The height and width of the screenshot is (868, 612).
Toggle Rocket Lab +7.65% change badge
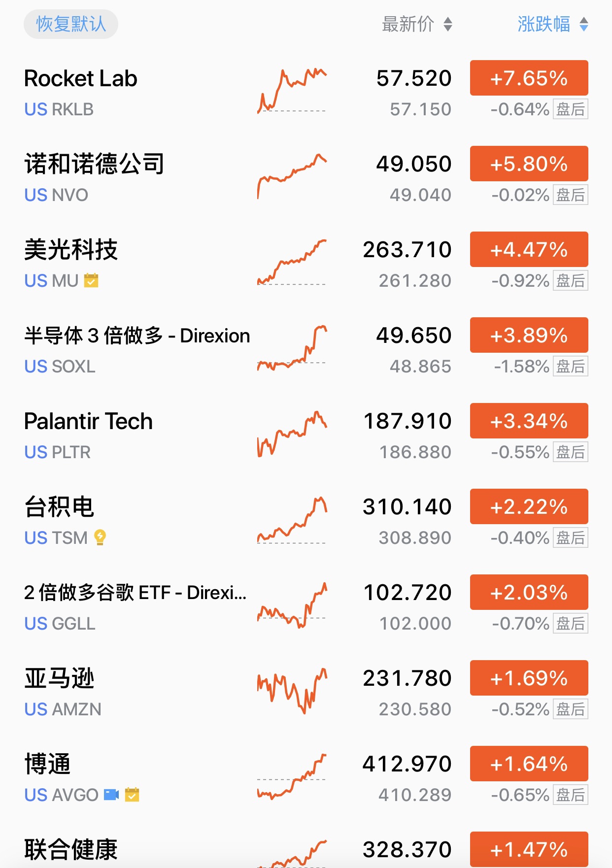coord(529,78)
